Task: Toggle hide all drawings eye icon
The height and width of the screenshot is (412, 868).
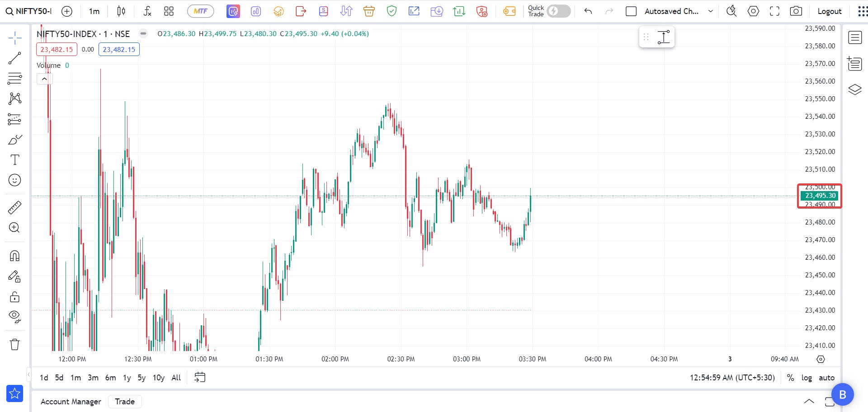Action: click(14, 316)
